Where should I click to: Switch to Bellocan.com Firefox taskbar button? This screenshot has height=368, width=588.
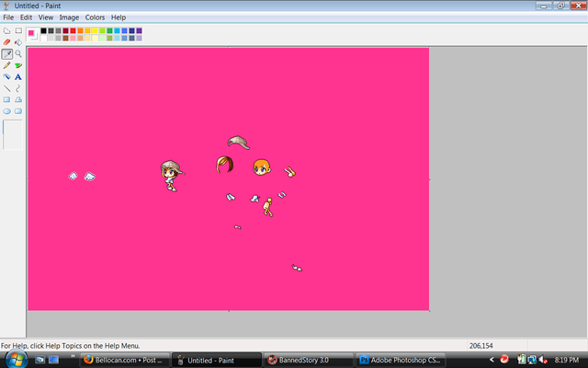coord(125,360)
